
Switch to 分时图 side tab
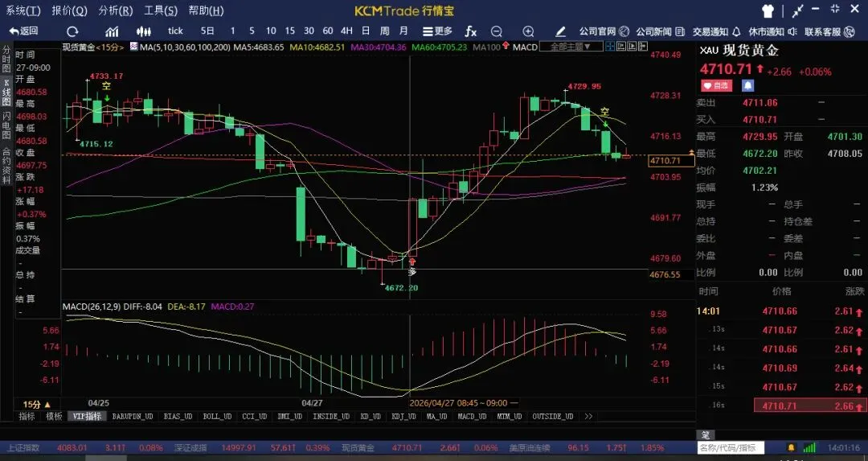[x=6, y=60]
